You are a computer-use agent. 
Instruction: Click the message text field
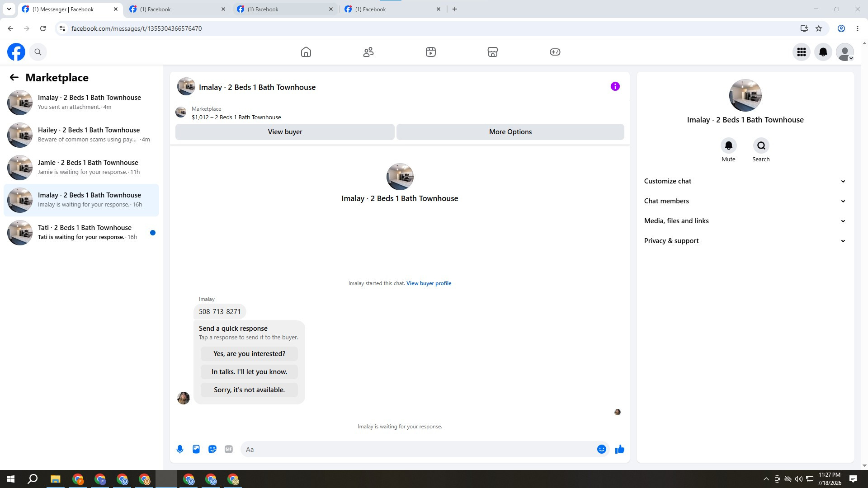pos(418,449)
